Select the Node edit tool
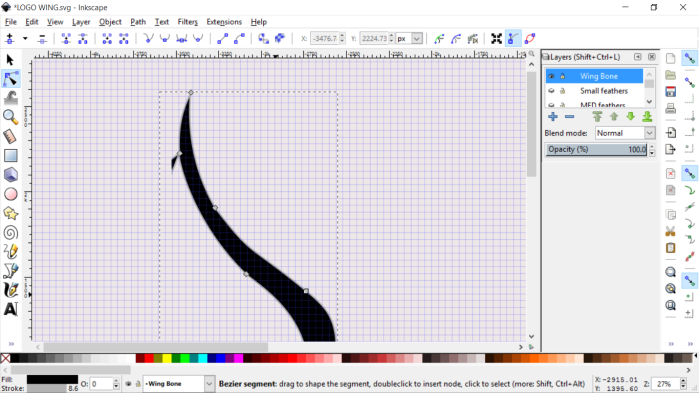This screenshot has width=699, height=393. pyautogui.click(x=11, y=79)
